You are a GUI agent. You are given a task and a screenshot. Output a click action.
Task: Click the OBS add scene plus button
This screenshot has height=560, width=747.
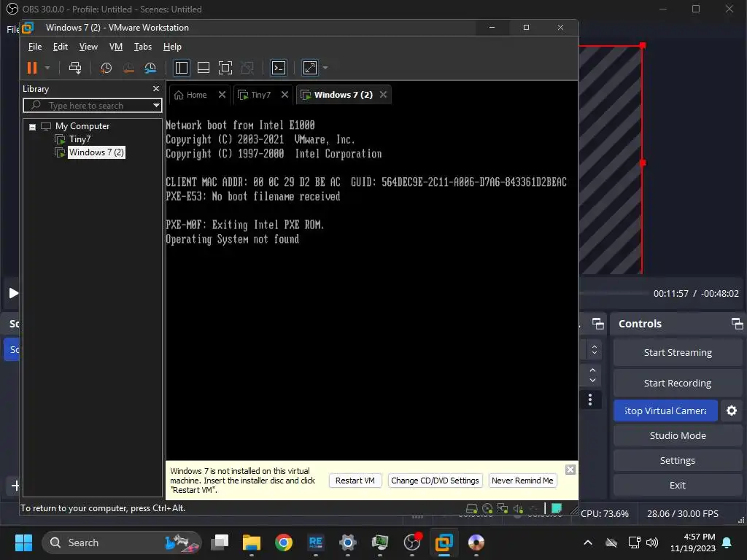point(15,486)
